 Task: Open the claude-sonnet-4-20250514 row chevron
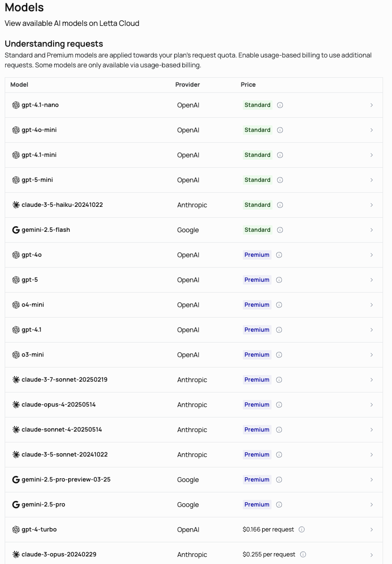click(x=371, y=430)
